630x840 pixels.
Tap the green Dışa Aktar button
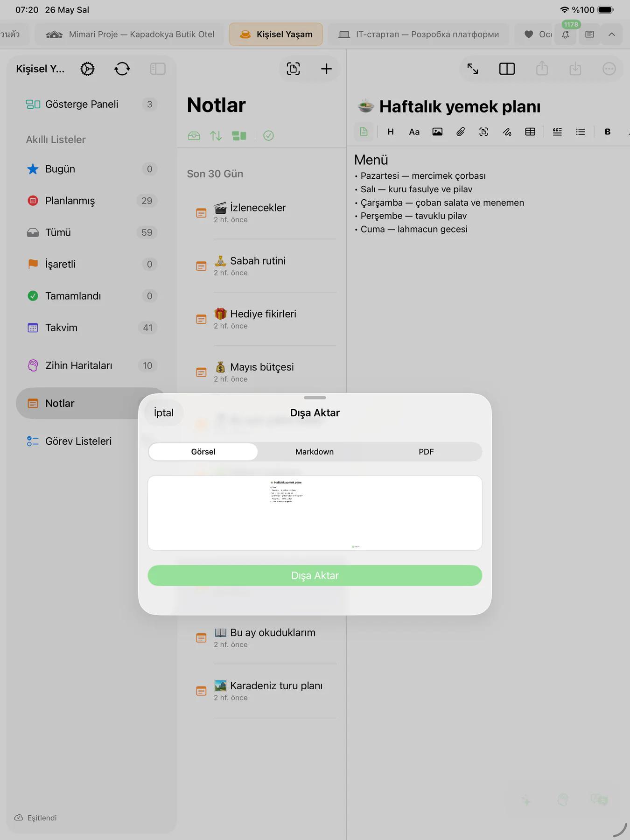tap(315, 575)
